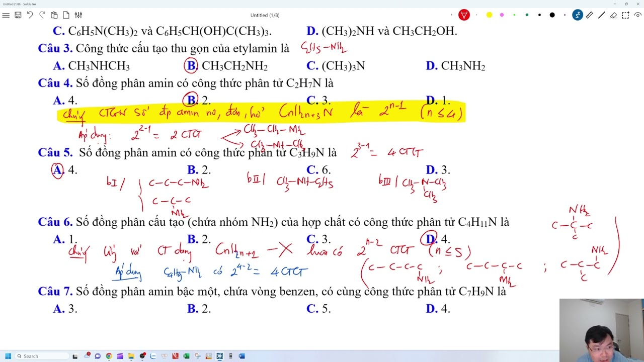Click the taskbar Search box
644x362 pixels.
tap(42, 356)
